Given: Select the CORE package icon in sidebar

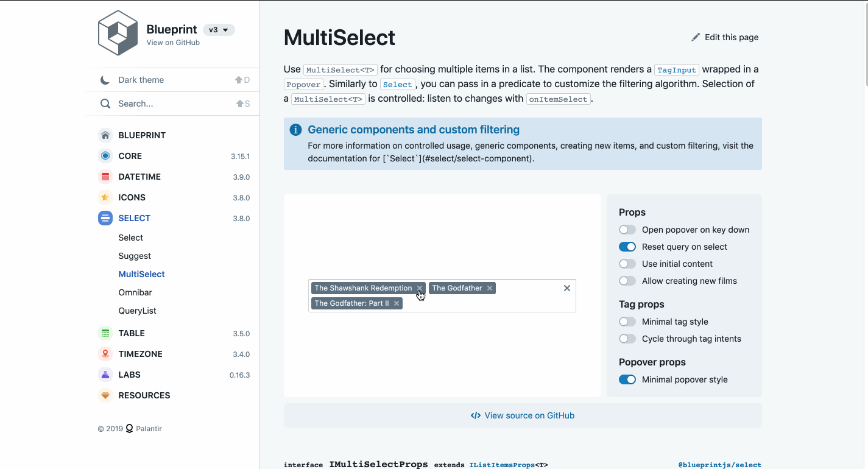Looking at the screenshot, I should (105, 156).
